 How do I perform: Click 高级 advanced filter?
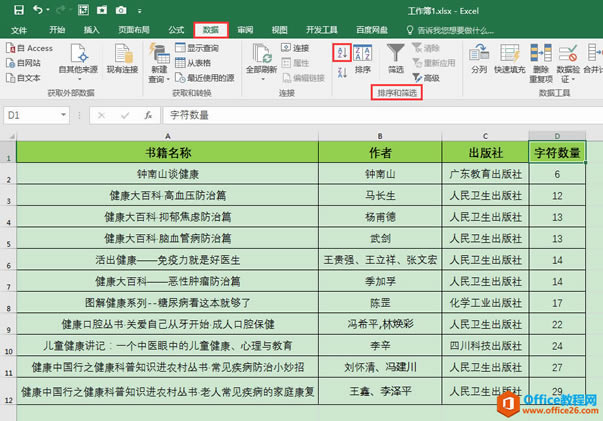coord(426,78)
